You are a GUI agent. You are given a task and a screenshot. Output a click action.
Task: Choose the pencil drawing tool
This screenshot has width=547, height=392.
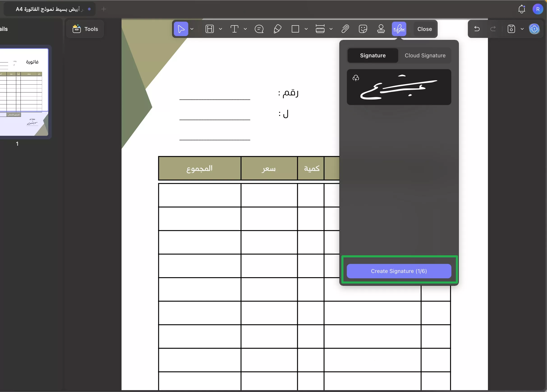[x=277, y=29]
